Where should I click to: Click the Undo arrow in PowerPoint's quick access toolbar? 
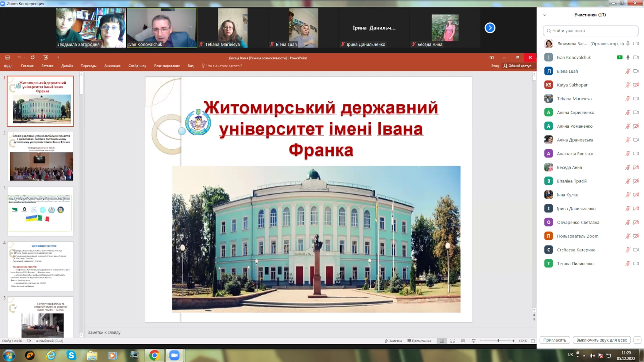19,58
